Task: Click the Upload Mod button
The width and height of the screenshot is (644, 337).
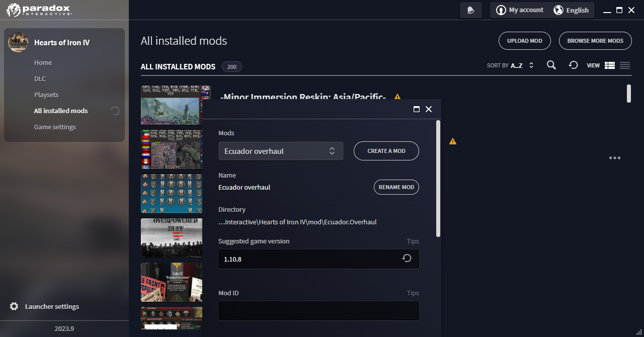Action: 525,41
